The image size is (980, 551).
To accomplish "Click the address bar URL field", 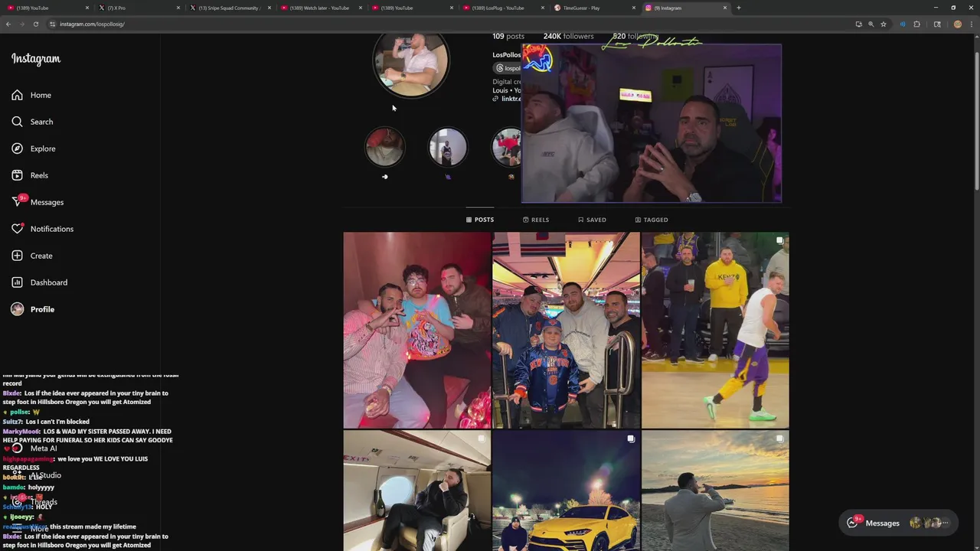I will coord(452,24).
